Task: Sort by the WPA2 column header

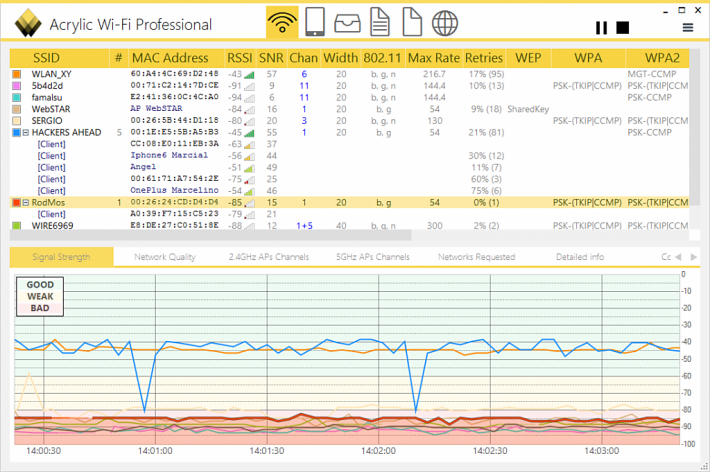Action: click(657, 58)
